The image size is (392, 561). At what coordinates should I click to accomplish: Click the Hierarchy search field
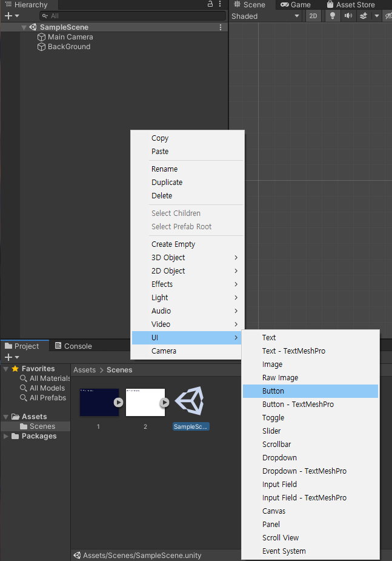133,16
